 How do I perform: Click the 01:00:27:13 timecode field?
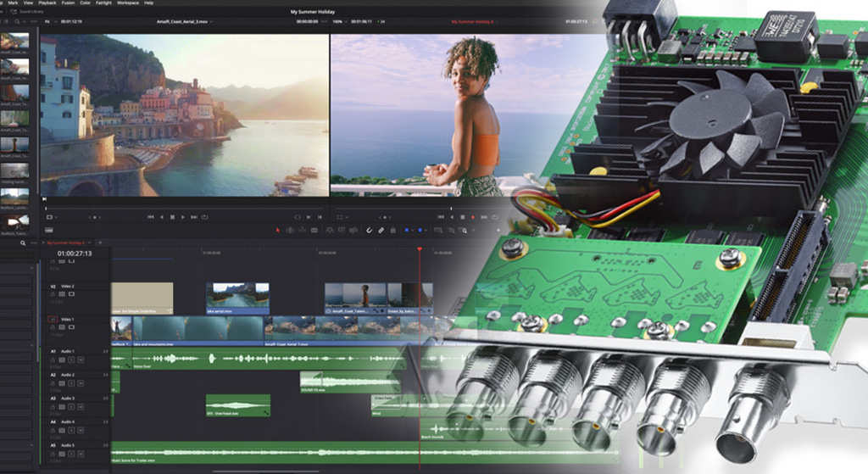point(75,253)
